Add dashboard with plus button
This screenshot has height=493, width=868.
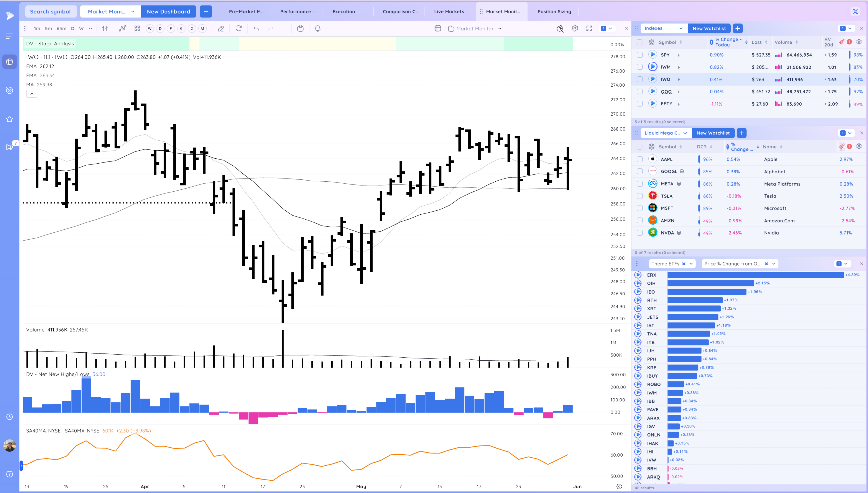click(x=206, y=12)
